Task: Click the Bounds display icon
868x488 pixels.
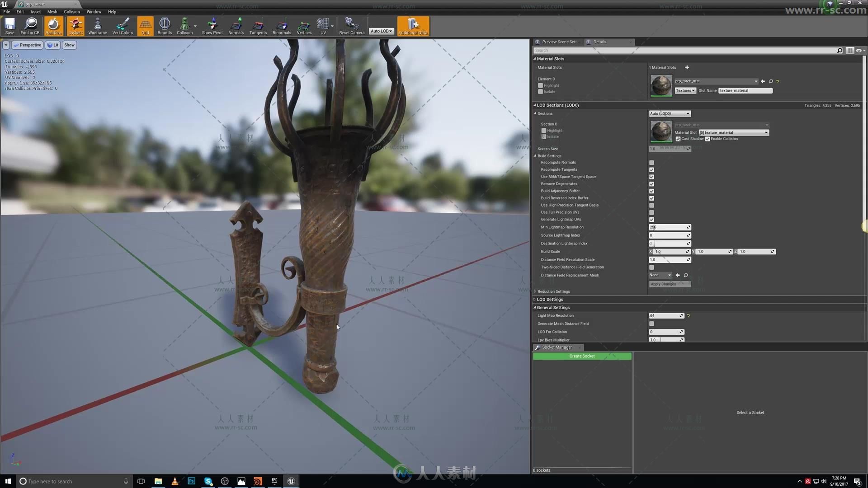Action: tap(165, 26)
